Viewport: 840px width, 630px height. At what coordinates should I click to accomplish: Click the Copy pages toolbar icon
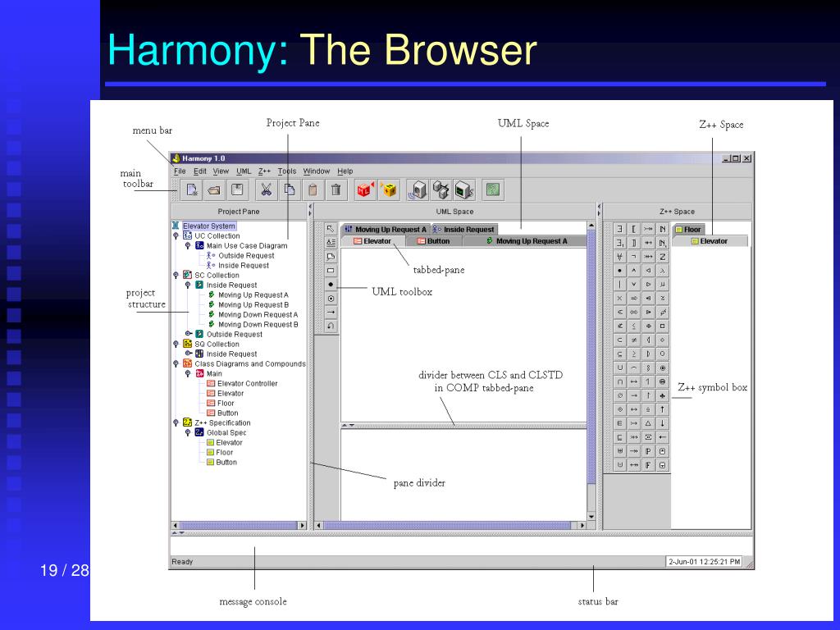[x=290, y=189]
